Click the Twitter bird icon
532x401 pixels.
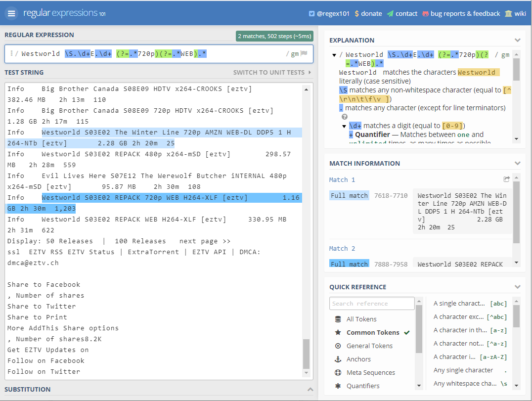pos(311,14)
